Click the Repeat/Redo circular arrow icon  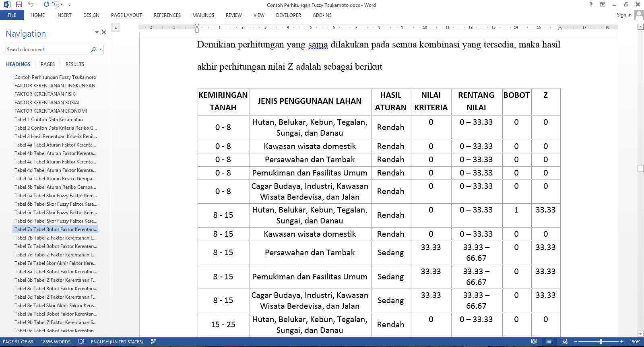[x=46, y=4]
